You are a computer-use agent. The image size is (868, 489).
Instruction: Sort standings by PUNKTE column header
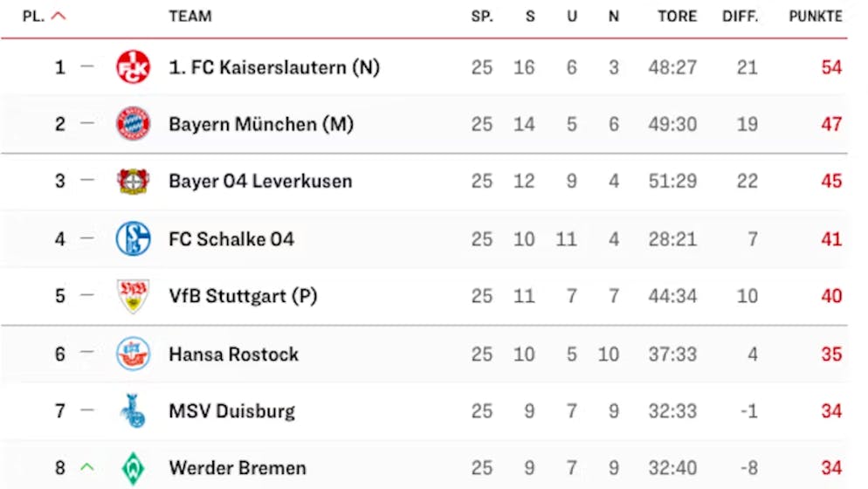(x=816, y=17)
